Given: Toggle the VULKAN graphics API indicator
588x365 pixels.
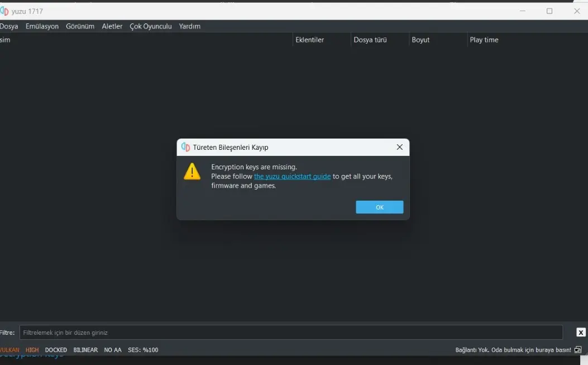Looking at the screenshot, I should (x=9, y=350).
